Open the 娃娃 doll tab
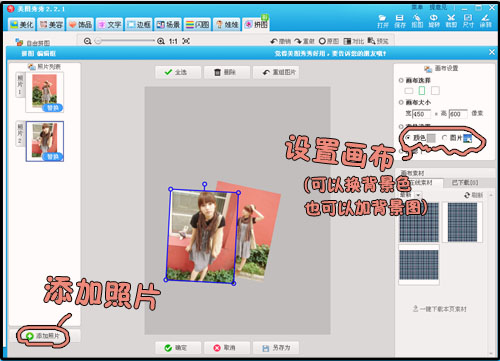 [x=227, y=24]
